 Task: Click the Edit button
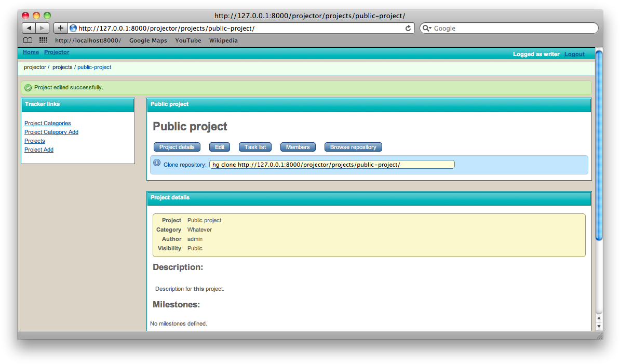(x=219, y=146)
